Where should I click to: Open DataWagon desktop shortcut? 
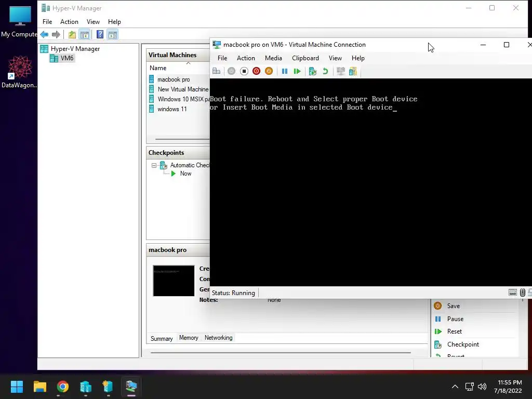point(19,72)
